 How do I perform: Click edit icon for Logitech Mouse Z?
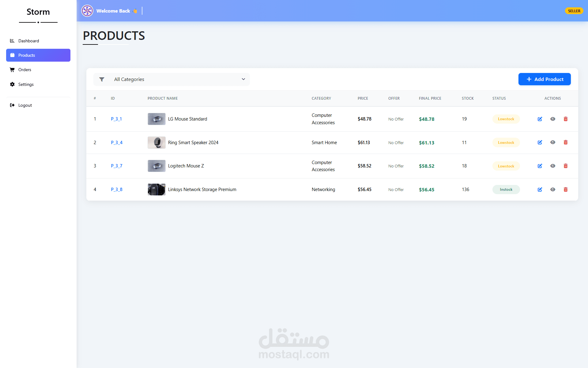coord(540,166)
